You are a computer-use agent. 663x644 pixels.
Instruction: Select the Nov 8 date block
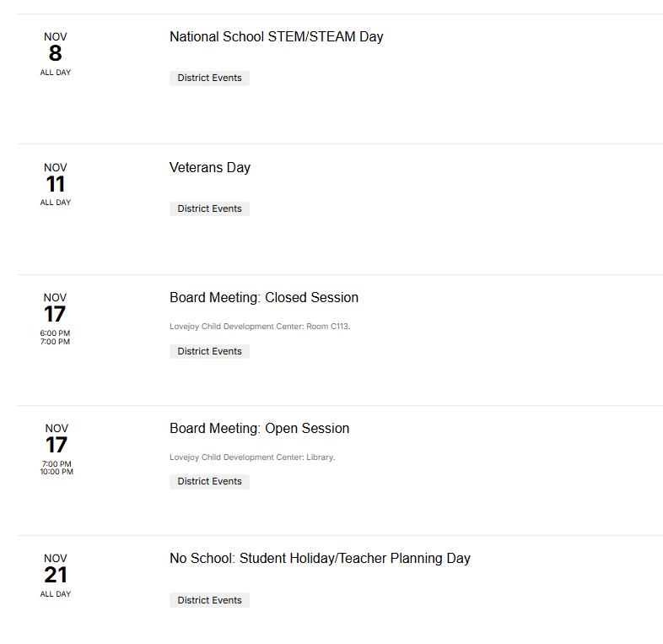[56, 54]
